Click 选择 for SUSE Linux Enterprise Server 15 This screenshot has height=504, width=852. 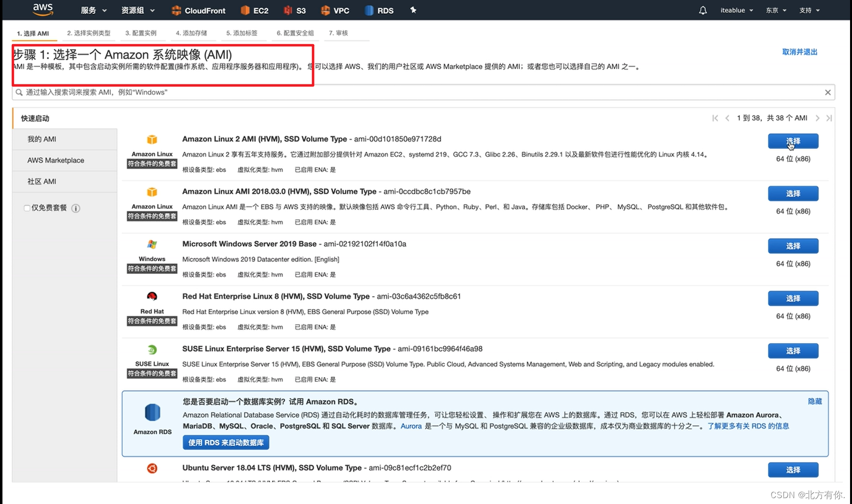click(793, 351)
